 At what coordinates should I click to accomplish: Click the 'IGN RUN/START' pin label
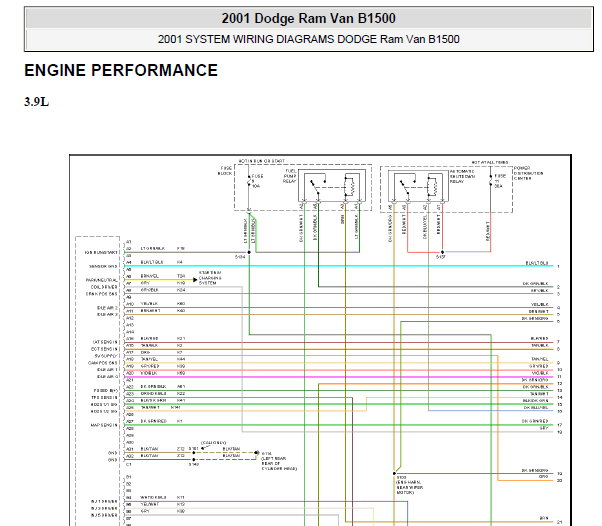point(101,252)
